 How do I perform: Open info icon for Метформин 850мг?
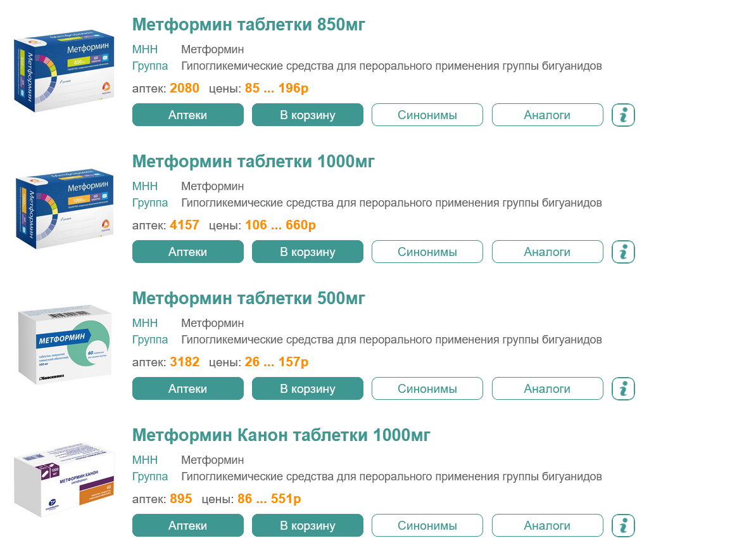click(623, 115)
